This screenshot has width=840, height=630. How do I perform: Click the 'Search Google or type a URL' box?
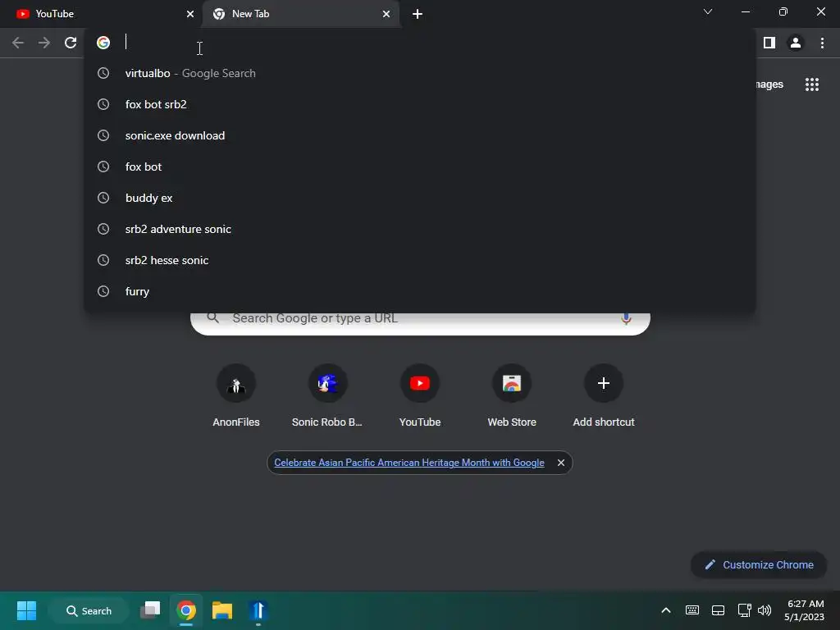pos(420,322)
